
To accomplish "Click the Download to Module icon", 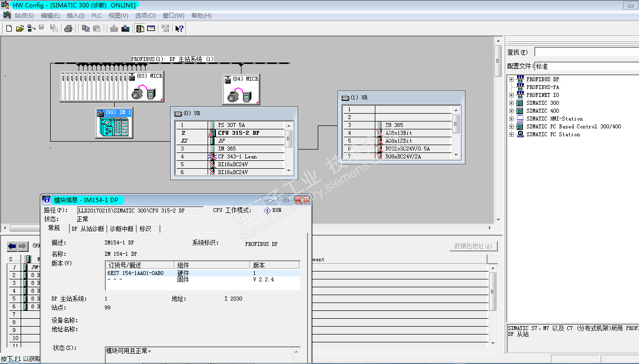I will tap(114, 29).
